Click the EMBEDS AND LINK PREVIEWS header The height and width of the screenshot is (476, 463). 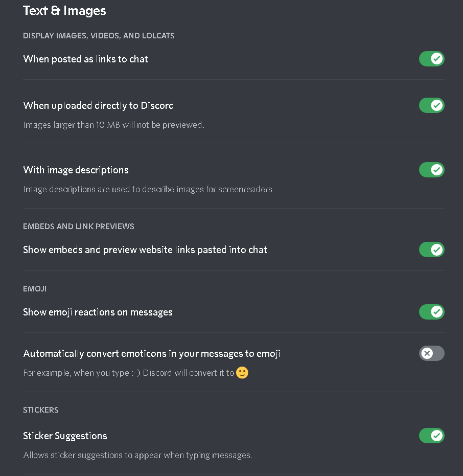pyautogui.click(x=78, y=226)
